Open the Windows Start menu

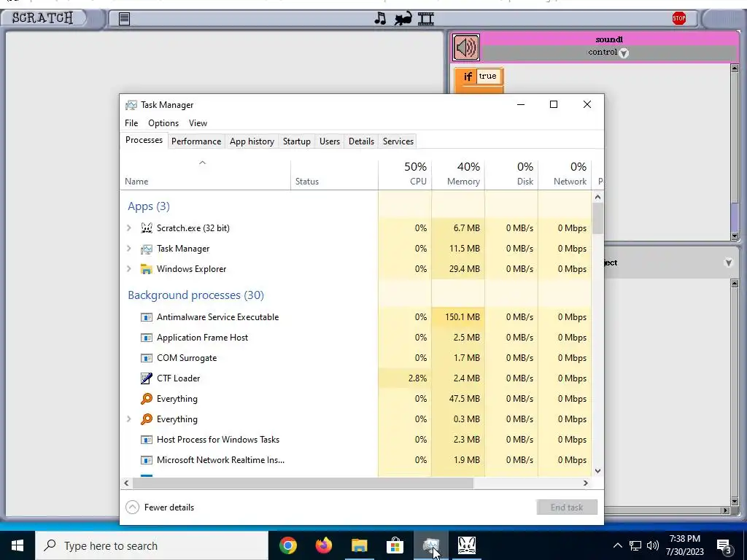coord(18,545)
